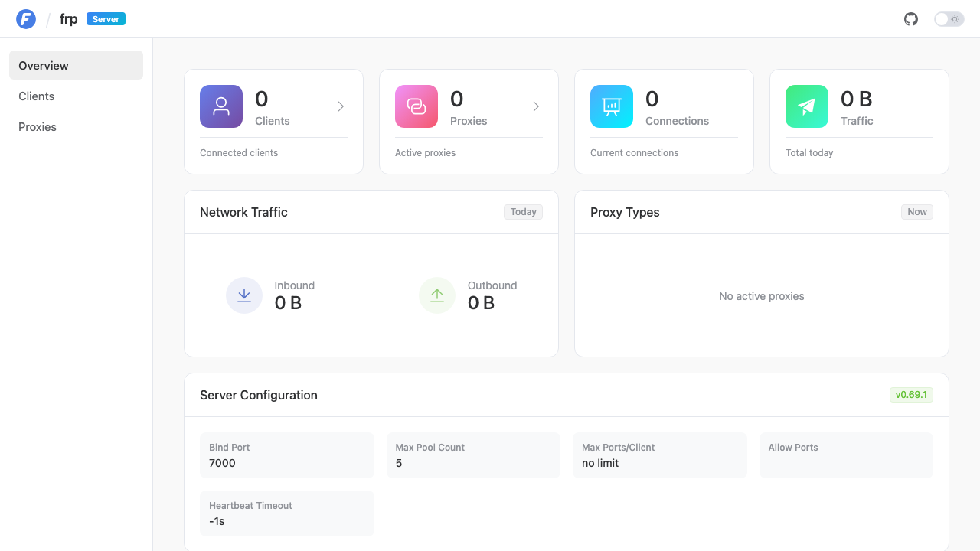
Task: Click the Allow Ports field
Action: click(x=846, y=455)
